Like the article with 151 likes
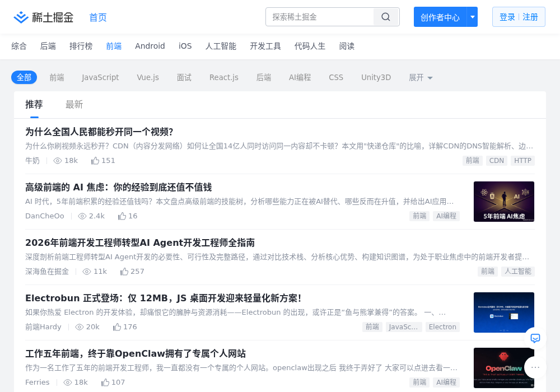This screenshot has height=392, width=560. coord(95,161)
